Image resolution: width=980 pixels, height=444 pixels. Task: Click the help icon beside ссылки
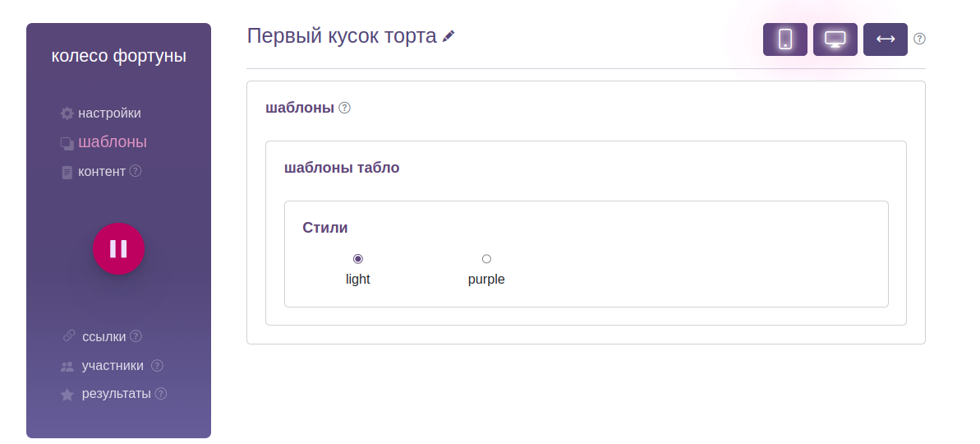136,335
